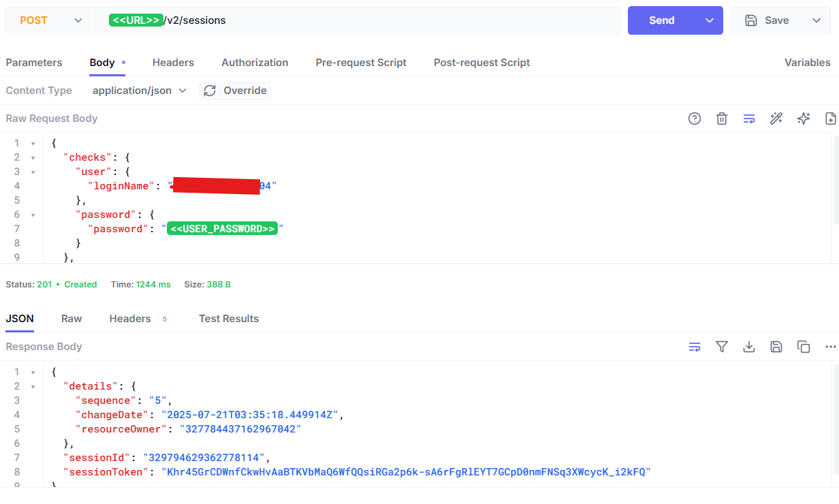Image resolution: width=839 pixels, height=504 pixels.
Task: Collapse "details" object in response
Action: coord(33,387)
